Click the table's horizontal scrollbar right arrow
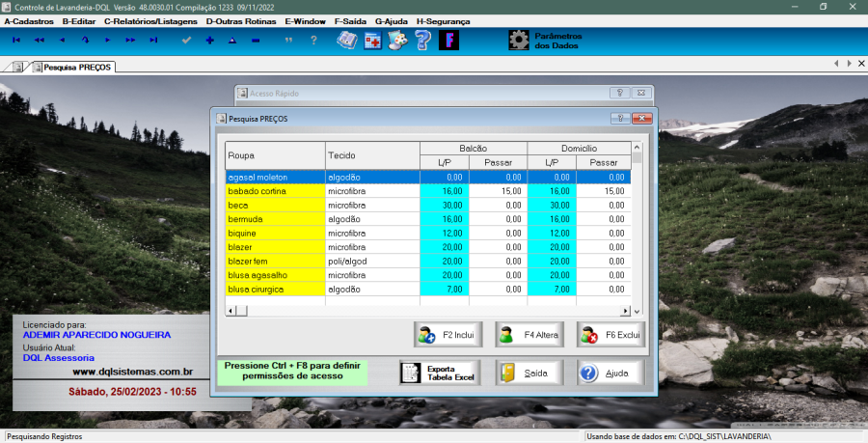868x443 pixels. pyautogui.click(x=625, y=310)
